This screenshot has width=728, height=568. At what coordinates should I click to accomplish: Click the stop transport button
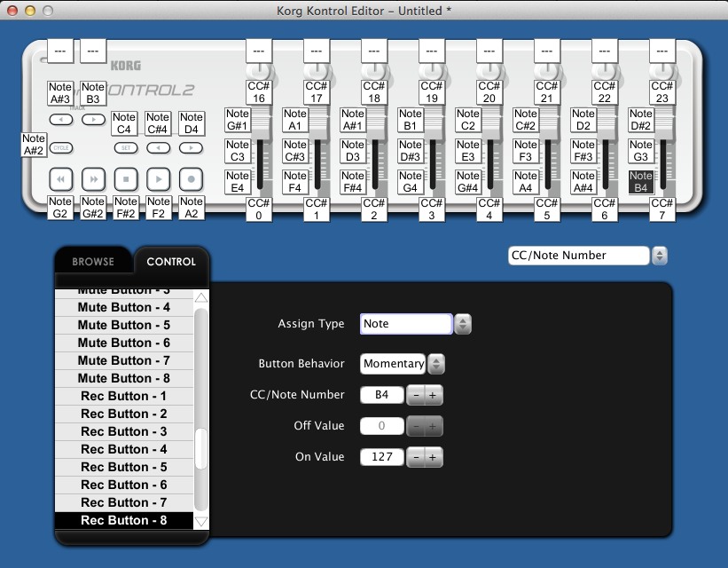coord(126,178)
